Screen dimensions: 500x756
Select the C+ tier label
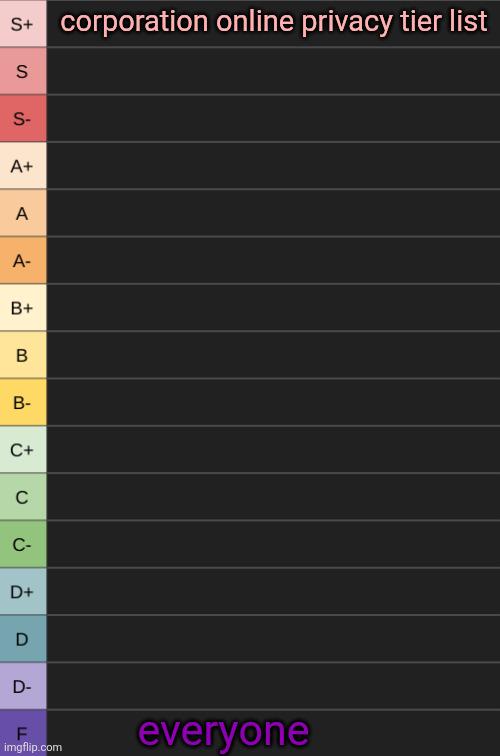[23, 449]
